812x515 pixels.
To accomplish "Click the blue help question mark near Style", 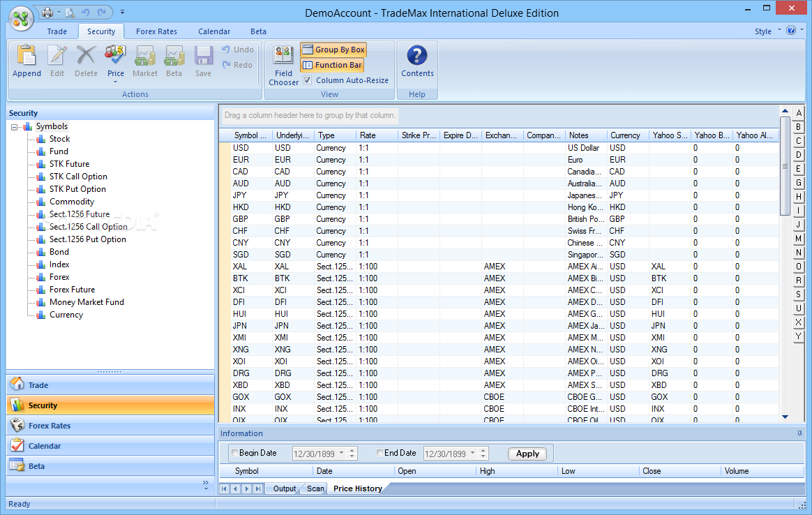I will (791, 30).
